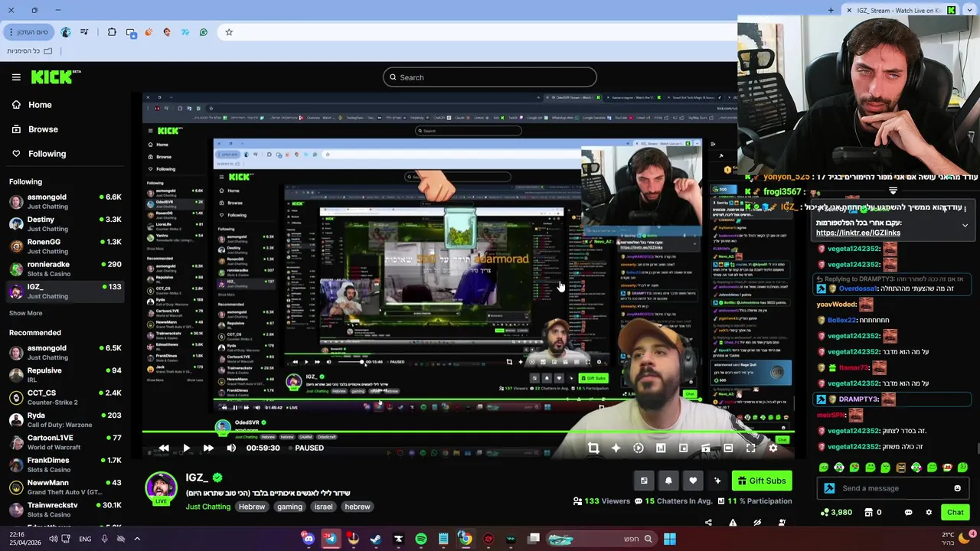Click the share icon below viewers
This screenshot has width=980, height=551.
point(708,523)
